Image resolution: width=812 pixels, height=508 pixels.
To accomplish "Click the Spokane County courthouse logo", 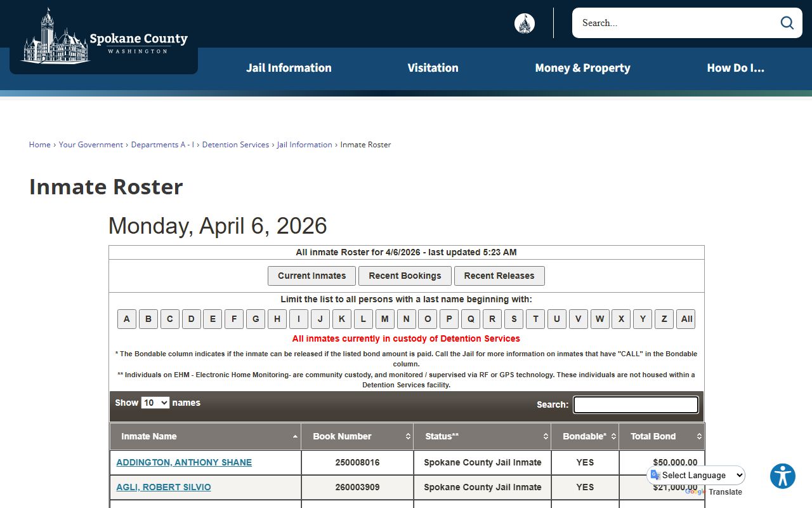I will tap(105, 38).
